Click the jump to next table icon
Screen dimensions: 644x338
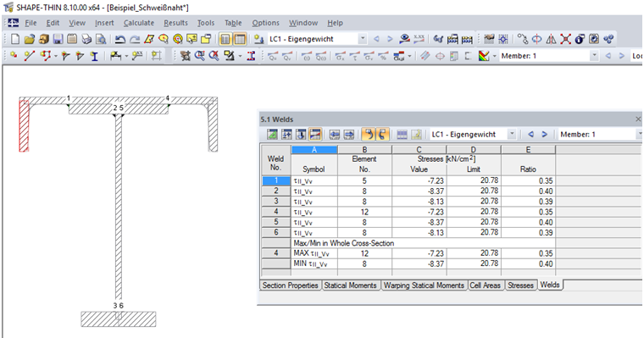(349, 135)
